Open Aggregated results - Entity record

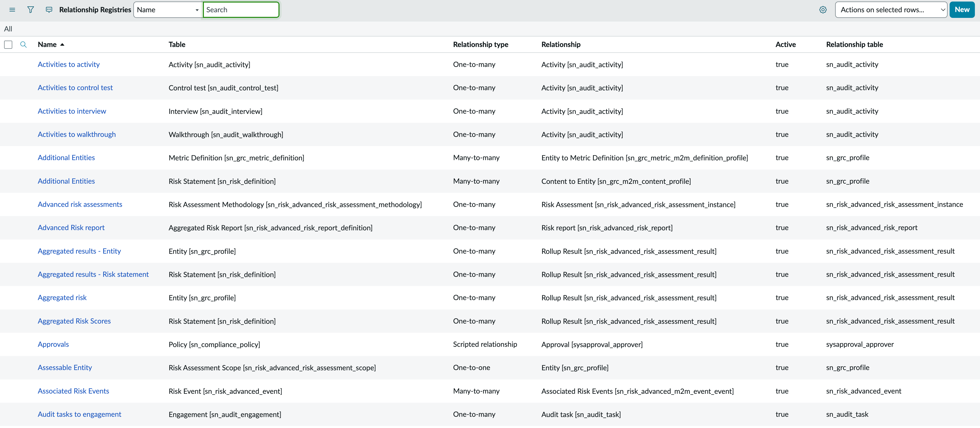79,251
